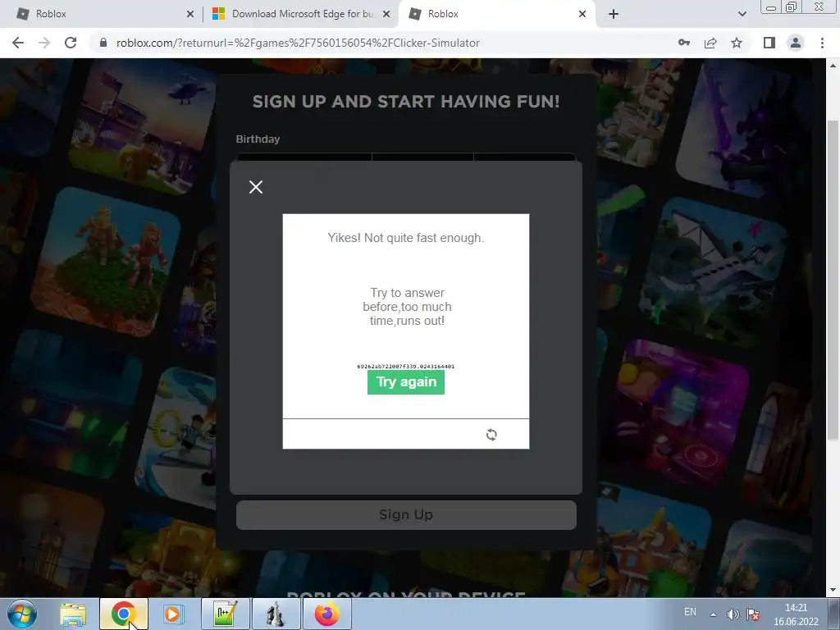Viewport: 840px width, 630px height.
Task: Click the captcha session ID text
Action: pyautogui.click(x=405, y=367)
